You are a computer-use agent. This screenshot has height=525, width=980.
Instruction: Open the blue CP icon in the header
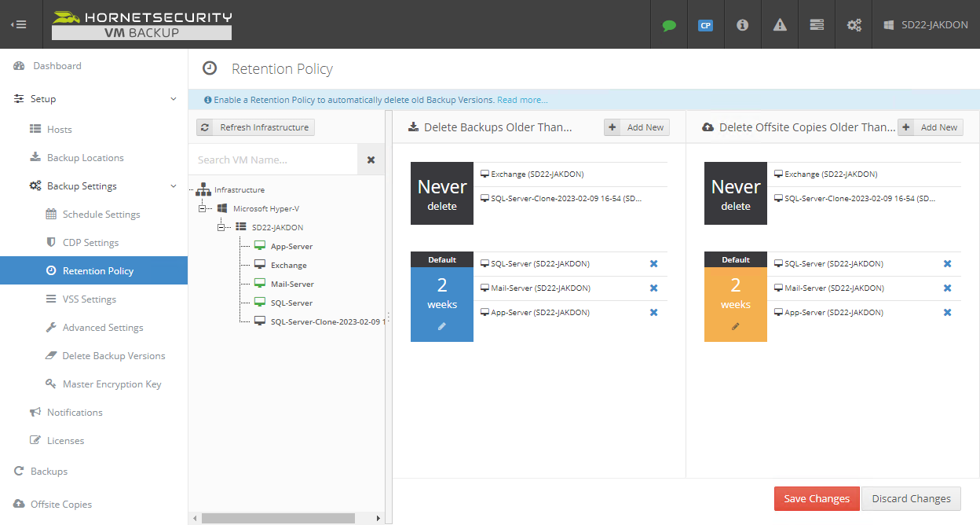pyautogui.click(x=705, y=24)
